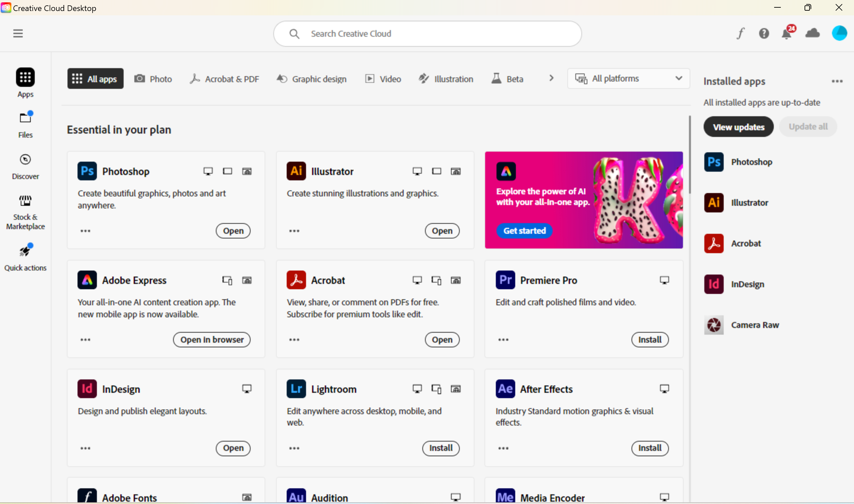The width and height of the screenshot is (854, 504).
Task: Open Files in the left sidebar
Action: click(x=25, y=124)
